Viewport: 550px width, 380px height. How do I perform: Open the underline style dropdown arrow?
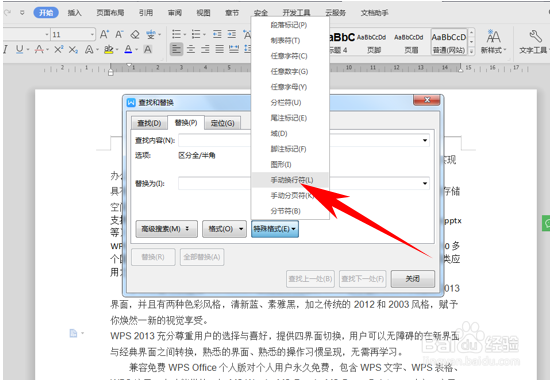[x=28, y=50]
